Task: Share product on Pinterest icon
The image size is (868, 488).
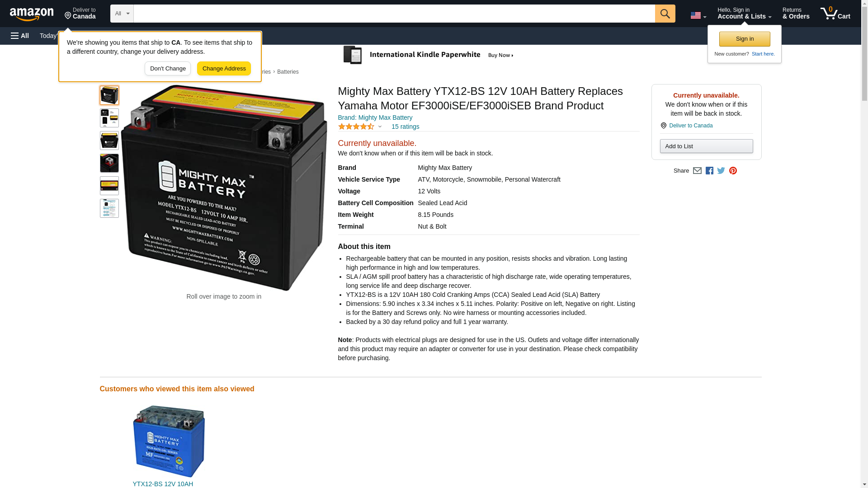Action: tap(733, 171)
